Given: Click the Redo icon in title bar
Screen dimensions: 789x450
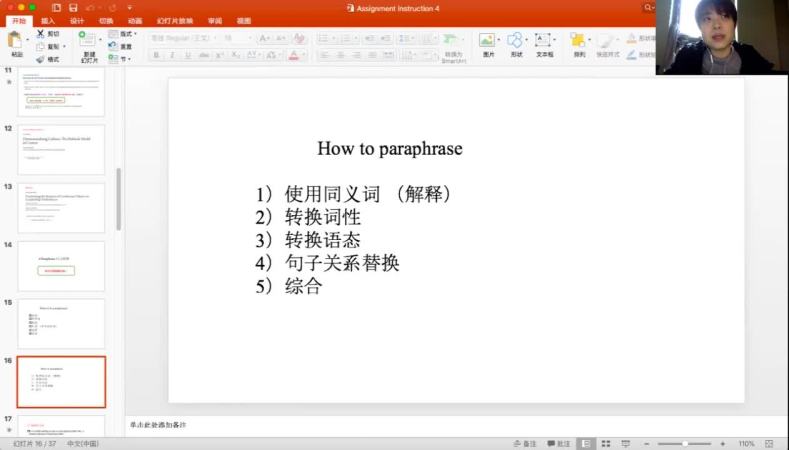Looking at the screenshot, I should pyautogui.click(x=112, y=8).
